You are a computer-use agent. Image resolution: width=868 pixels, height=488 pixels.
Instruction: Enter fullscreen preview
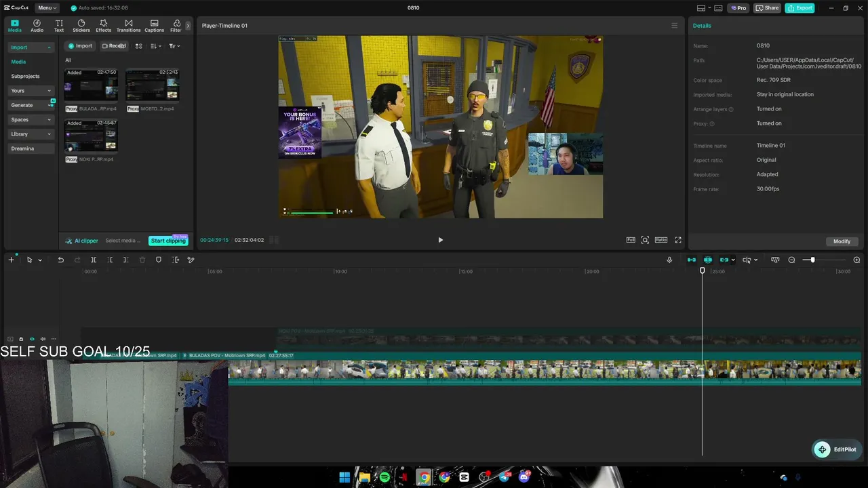[677, 240]
